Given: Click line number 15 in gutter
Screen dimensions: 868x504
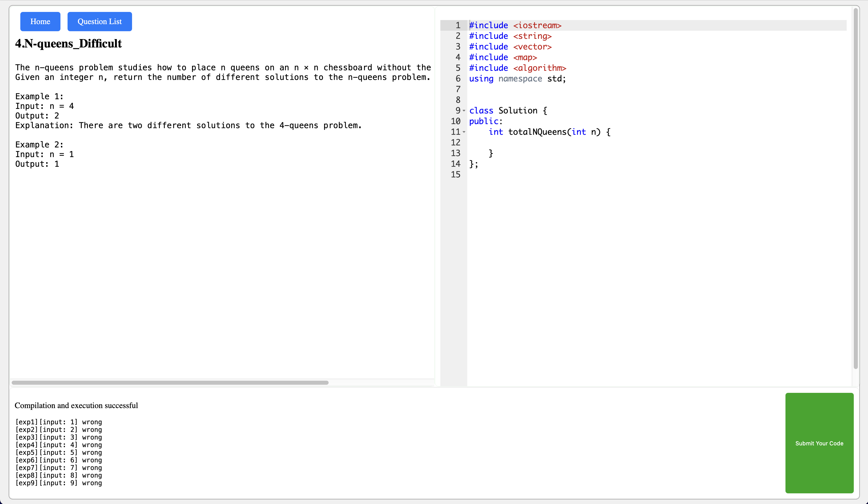Looking at the screenshot, I should tap(455, 175).
